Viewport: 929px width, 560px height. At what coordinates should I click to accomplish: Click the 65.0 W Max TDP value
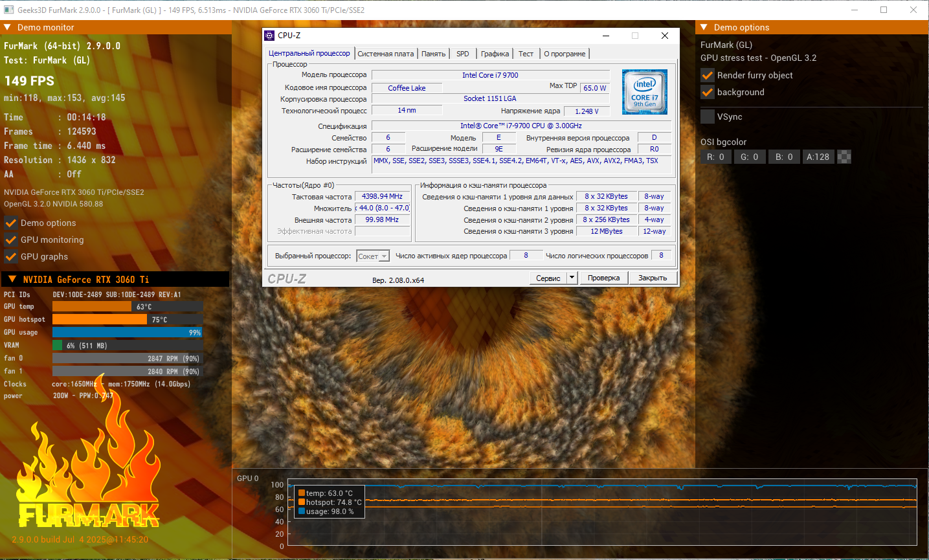point(595,87)
